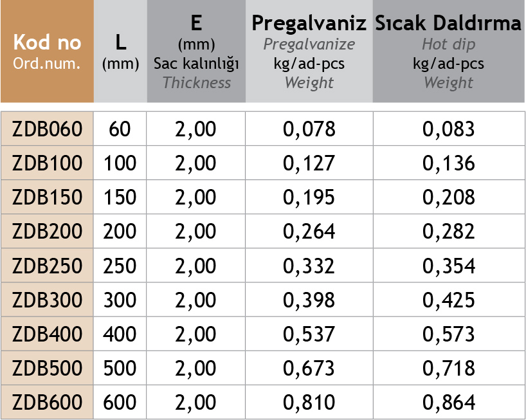This screenshot has height=420, width=526.
Task: Click the length value 500 cell
Action: point(120,368)
